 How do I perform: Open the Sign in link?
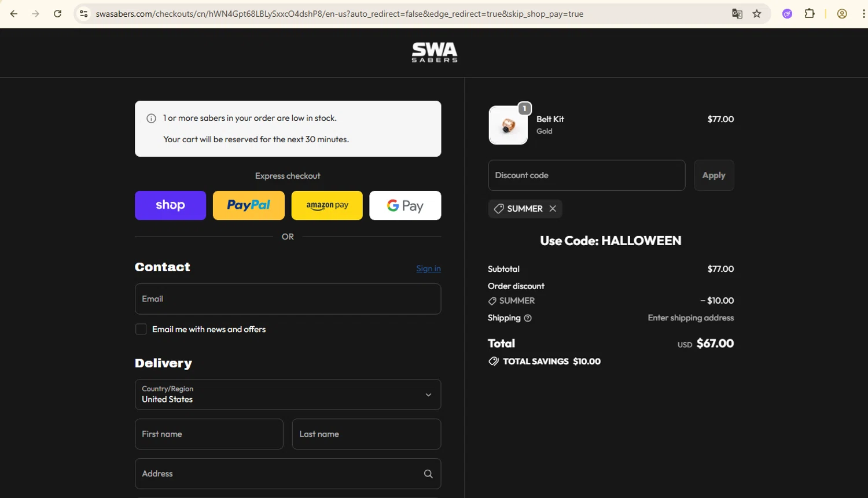(x=428, y=268)
